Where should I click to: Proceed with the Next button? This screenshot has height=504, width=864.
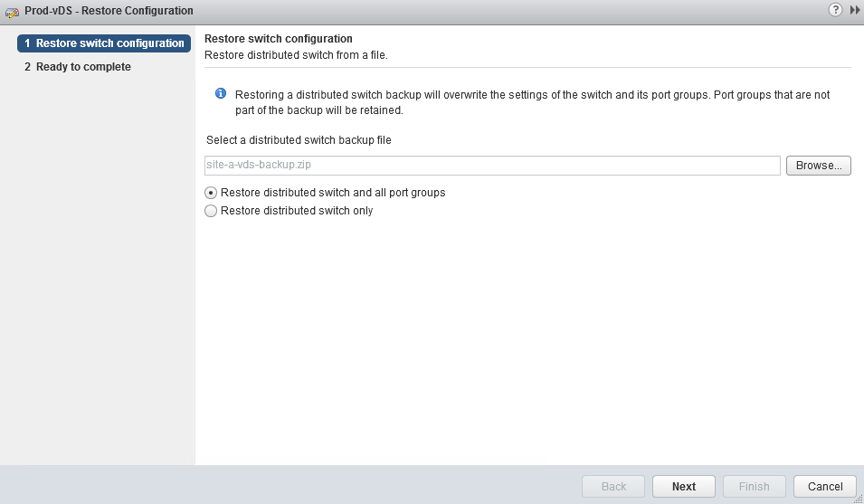point(684,486)
